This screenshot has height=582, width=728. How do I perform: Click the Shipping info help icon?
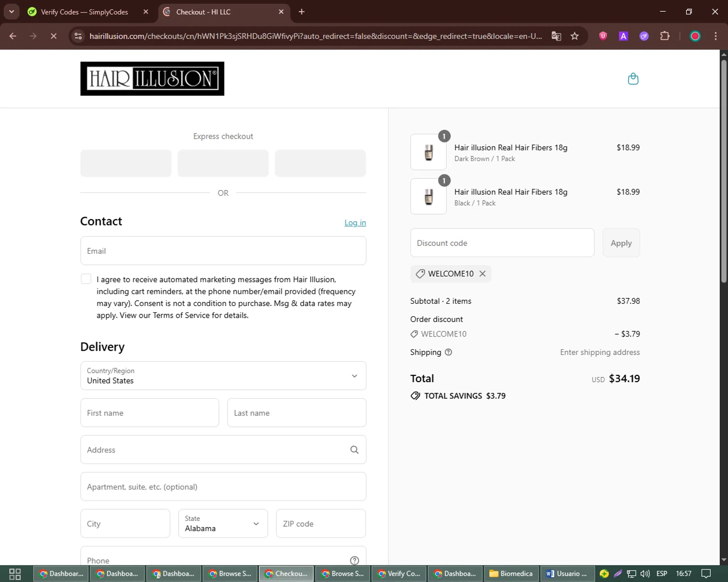pyautogui.click(x=448, y=352)
